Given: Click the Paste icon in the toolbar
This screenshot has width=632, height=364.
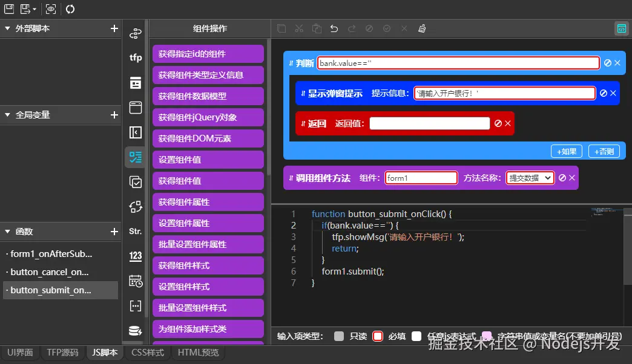Looking at the screenshot, I should pyautogui.click(x=317, y=28).
